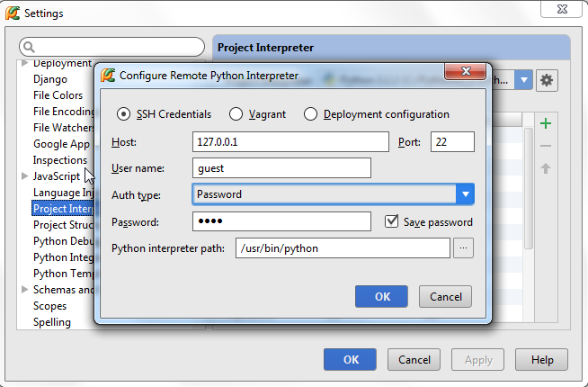Choose Deployment configuration radio option
588x387 pixels.
[x=310, y=114]
